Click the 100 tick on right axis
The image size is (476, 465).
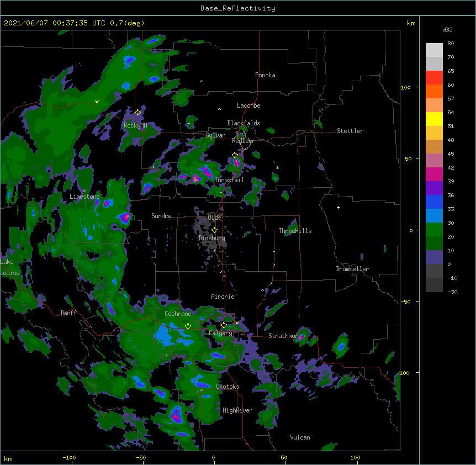[405, 87]
